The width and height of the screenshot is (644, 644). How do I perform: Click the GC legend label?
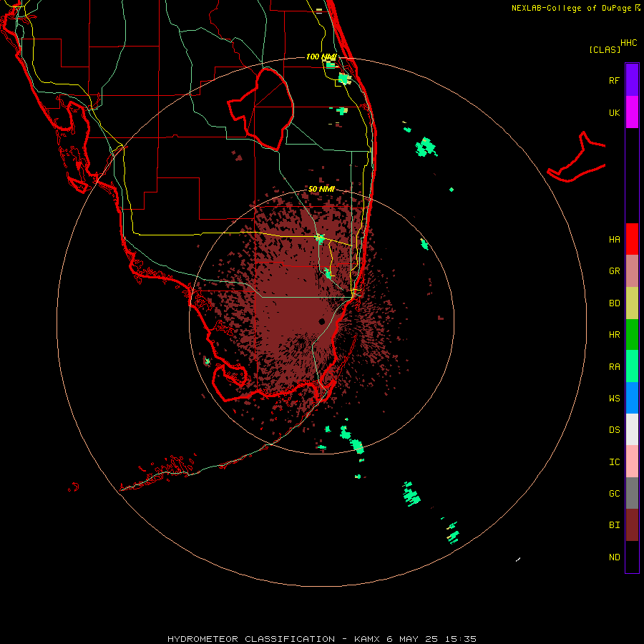[614, 494]
